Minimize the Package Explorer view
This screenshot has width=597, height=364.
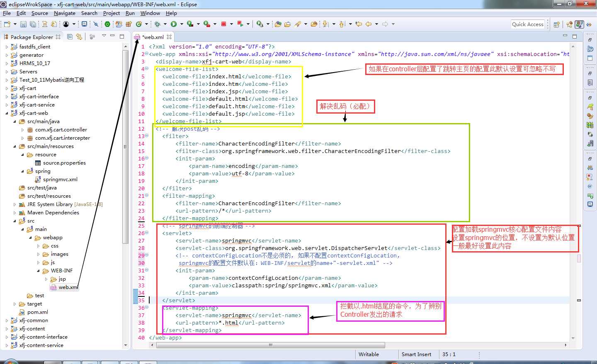pyautogui.click(x=112, y=36)
